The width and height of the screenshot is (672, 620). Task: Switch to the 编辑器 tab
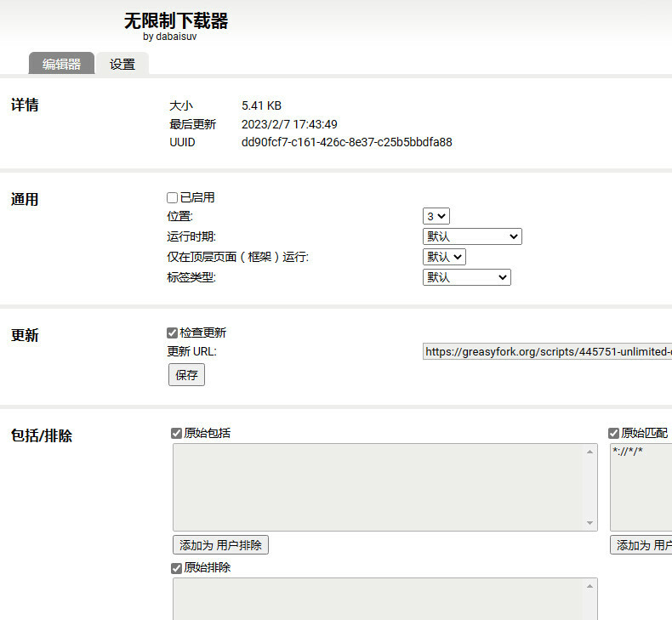[61, 64]
